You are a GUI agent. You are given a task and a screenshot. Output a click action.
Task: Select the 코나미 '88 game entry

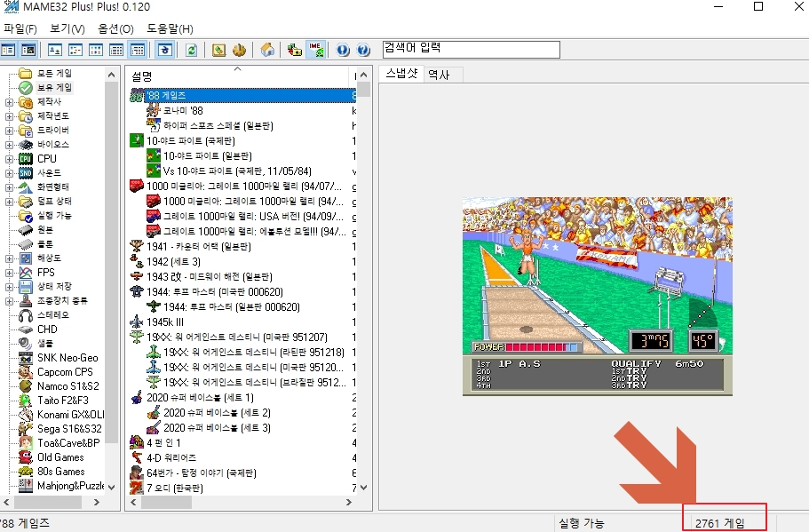click(183, 110)
